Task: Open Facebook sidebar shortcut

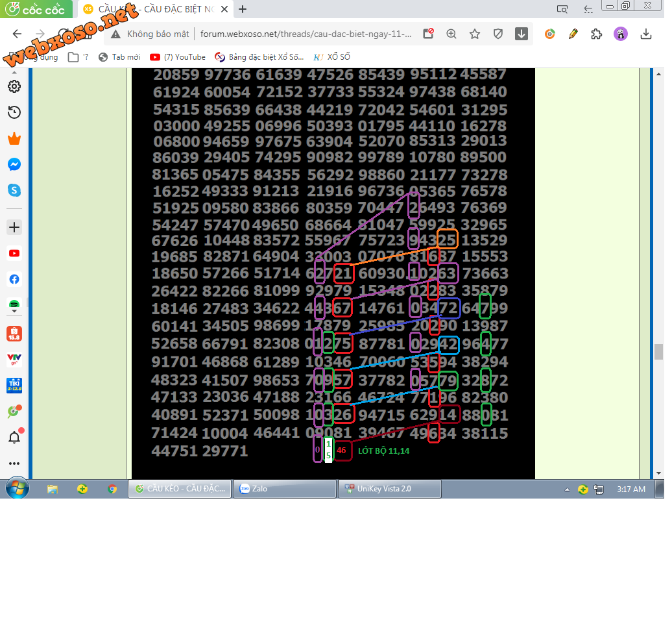Action: pyautogui.click(x=14, y=279)
